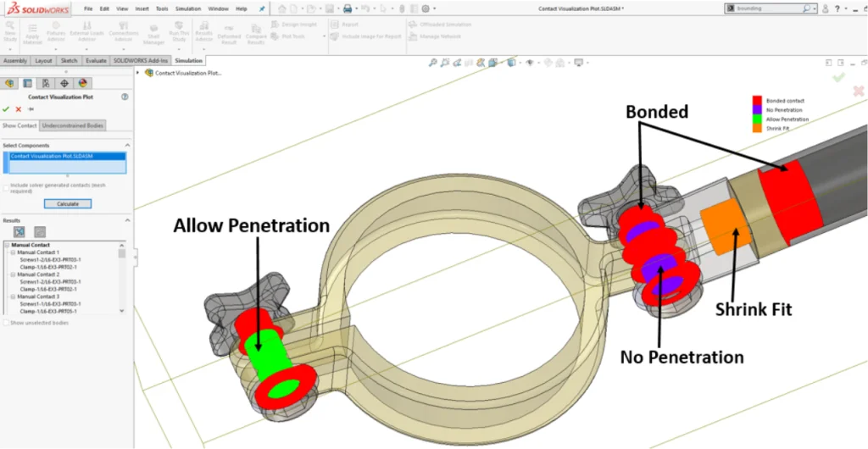Image resolution: width=868 pixels, height=449 pixels.
Task: Click the Section View icon
Action: point(469,63)
